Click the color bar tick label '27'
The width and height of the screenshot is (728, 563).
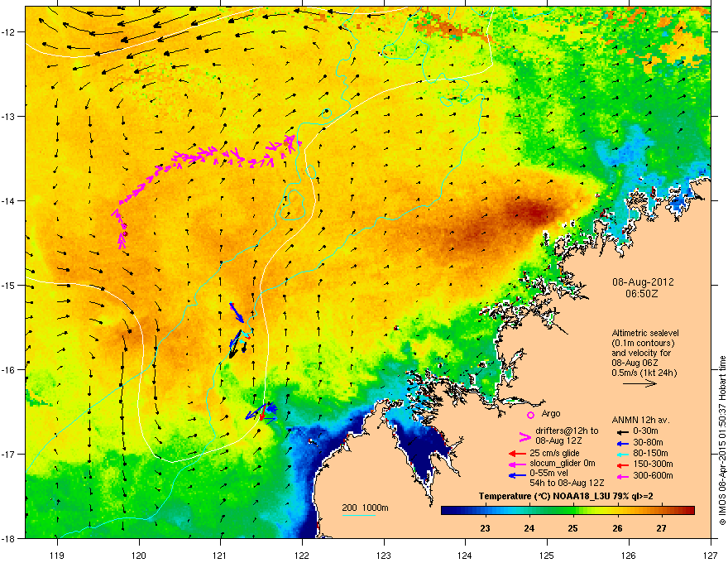tap(661, 528)
